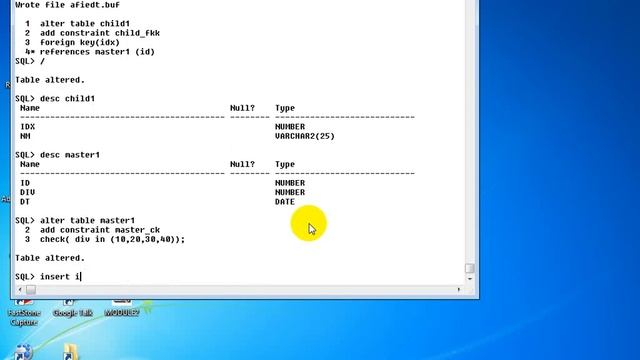
Task: Click the DT column name
Action: tap(25, 202)
